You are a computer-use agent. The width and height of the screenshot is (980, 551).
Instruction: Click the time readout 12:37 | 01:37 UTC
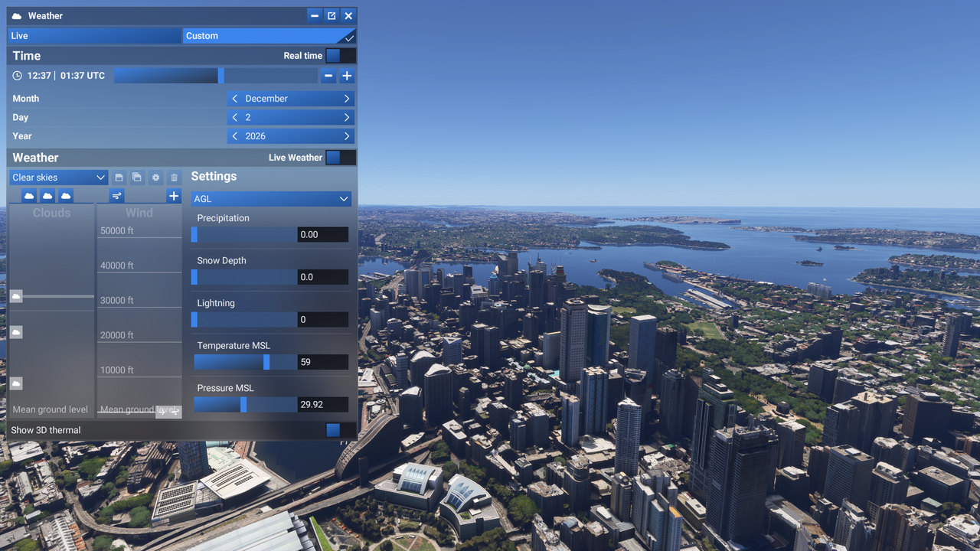point(66,76)
